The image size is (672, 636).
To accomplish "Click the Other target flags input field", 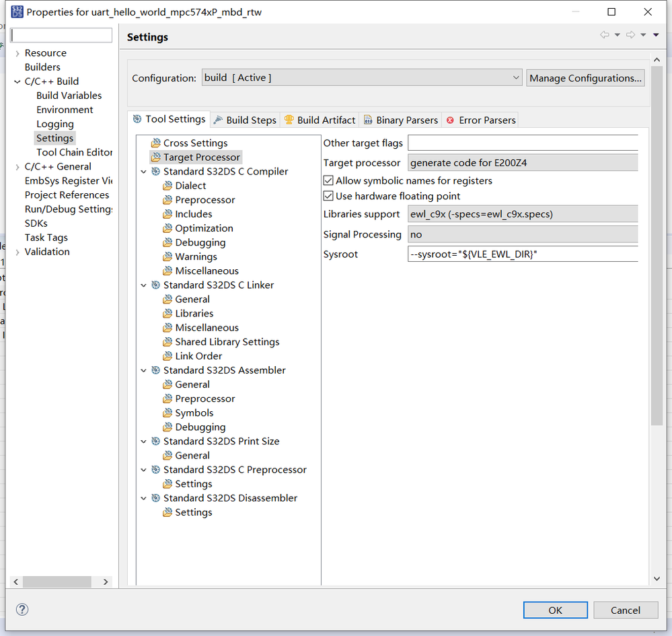I will [522, 143].
